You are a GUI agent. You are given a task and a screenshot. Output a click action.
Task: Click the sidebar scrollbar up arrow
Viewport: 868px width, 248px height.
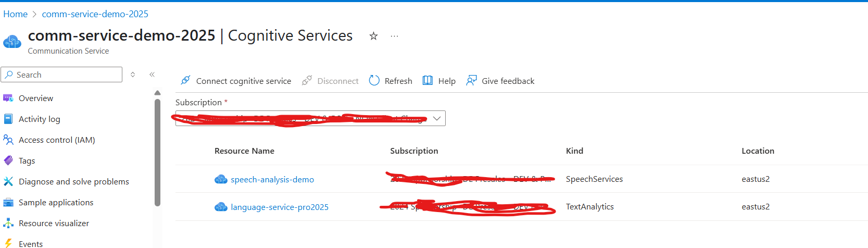pyautogui.click(x=157, y=93)
